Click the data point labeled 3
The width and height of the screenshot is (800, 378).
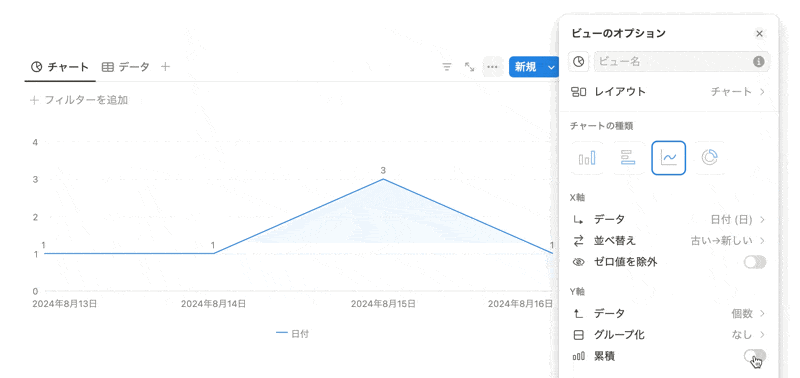(x=383, y=179)
